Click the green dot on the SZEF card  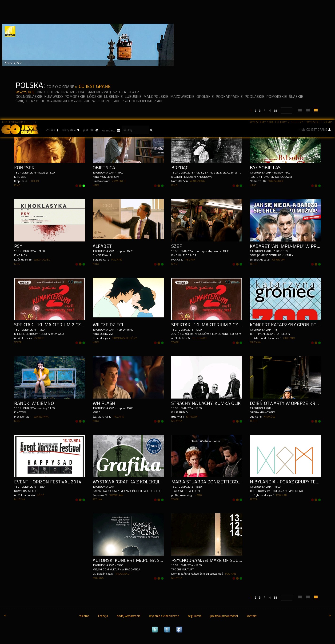pyautogui.click(x=241, y=264)
